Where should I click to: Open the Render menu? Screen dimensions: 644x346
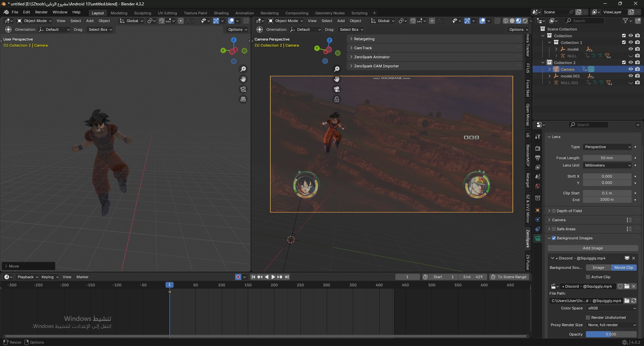(x=41, y=12)
